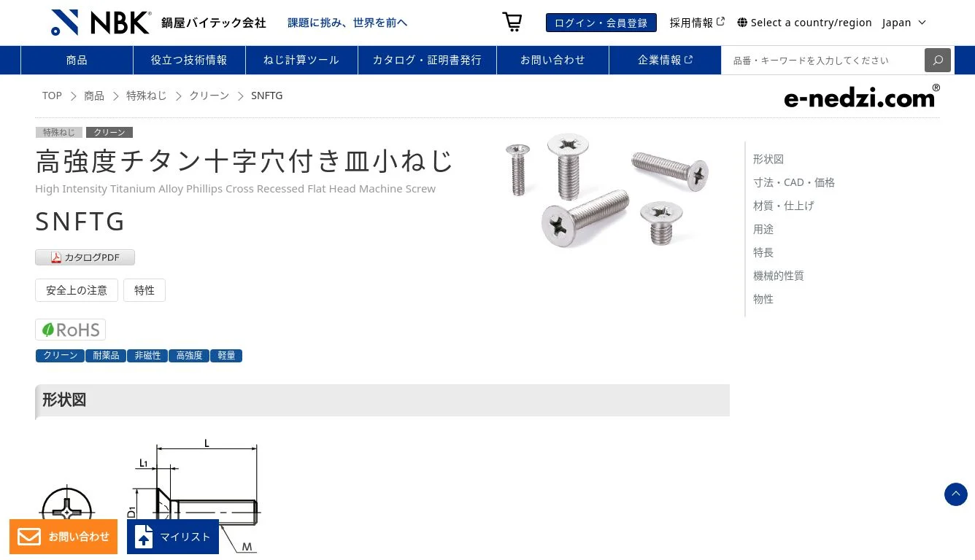Screen dimensions: 975x560
Task: Click the RoHS badge
Action: pyautogui.click(x=70, y=330)
